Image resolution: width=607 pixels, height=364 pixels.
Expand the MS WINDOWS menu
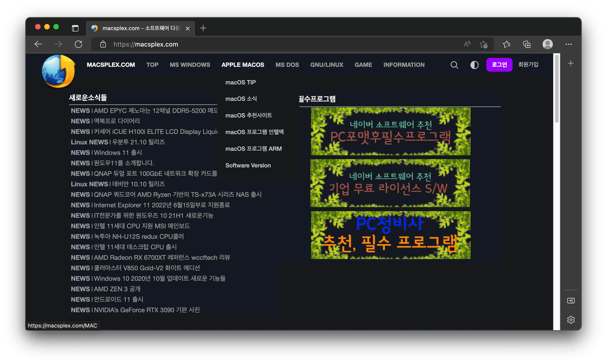(190, 65)
